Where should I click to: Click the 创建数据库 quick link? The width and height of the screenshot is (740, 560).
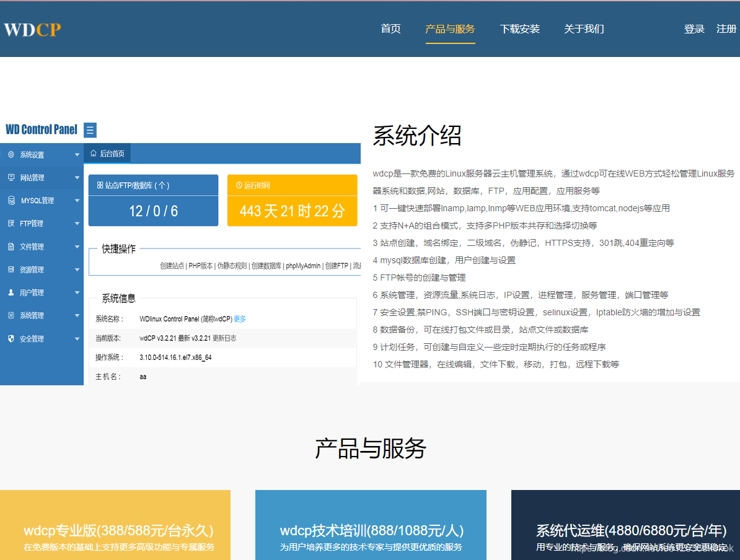point(266,266)
